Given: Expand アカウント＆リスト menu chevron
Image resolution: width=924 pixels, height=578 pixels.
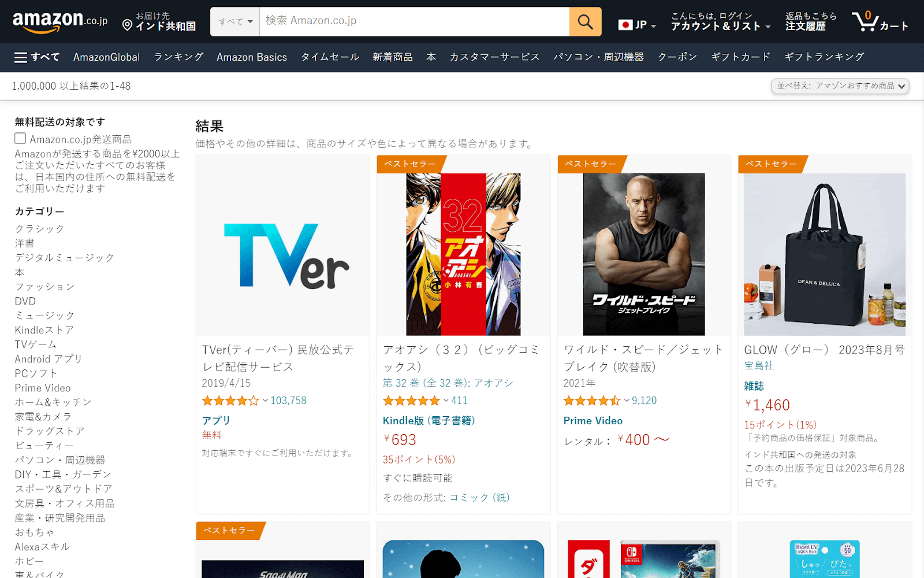Looking at the screenshot, I should [x=767, y=27].
